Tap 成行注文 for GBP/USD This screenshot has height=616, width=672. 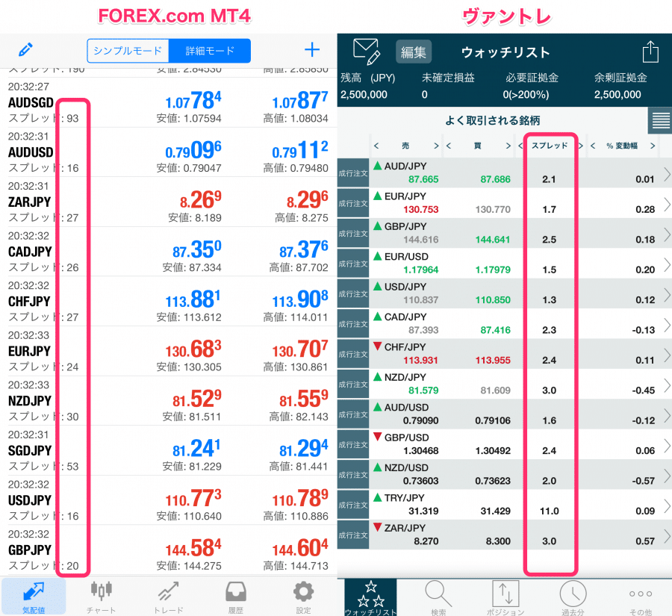(x=353, y=444)
